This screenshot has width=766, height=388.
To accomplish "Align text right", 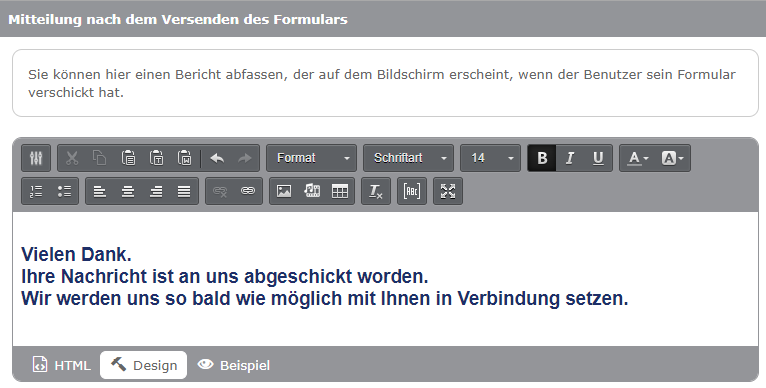I will click(x=156, y=191).
